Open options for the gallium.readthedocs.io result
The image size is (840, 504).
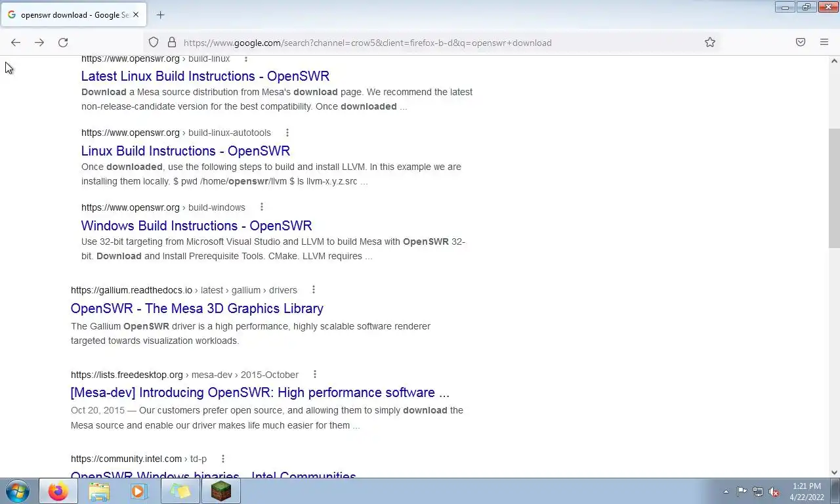313,290
